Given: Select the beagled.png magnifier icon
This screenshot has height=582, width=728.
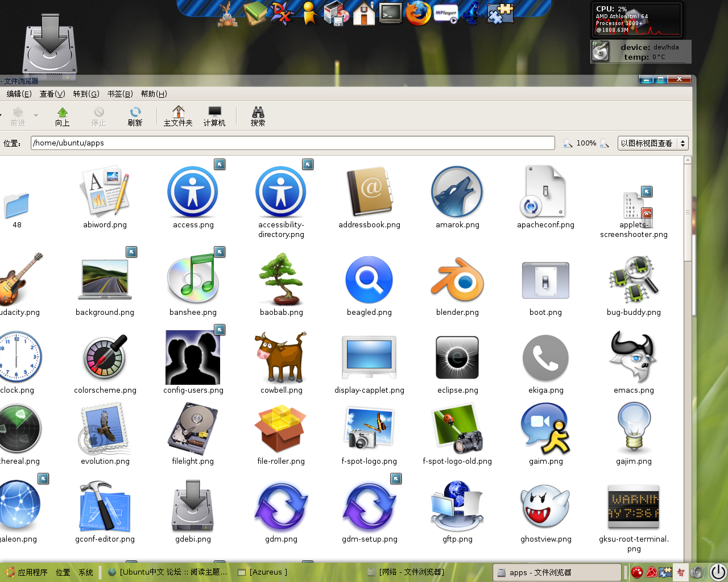Looking at the screenshot, I should tap(369, 280).
